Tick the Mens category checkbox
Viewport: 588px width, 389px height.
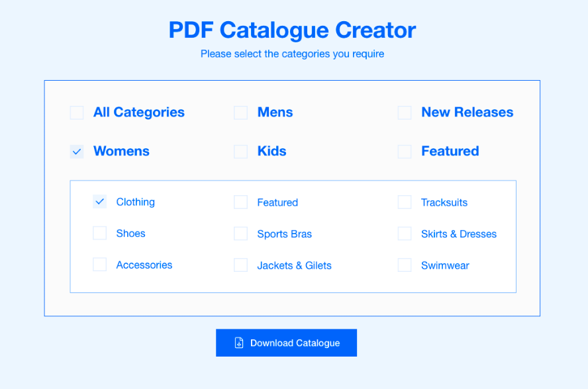(x=240, y=112)
